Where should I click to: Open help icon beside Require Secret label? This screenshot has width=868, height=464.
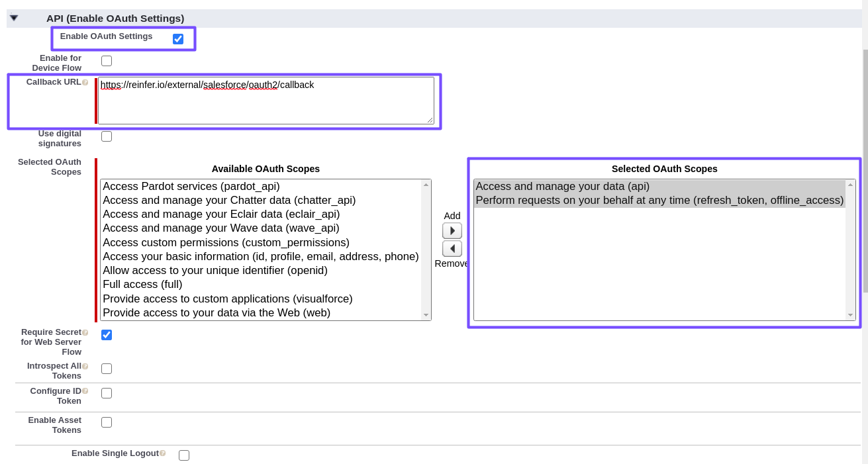coord(85,333)
